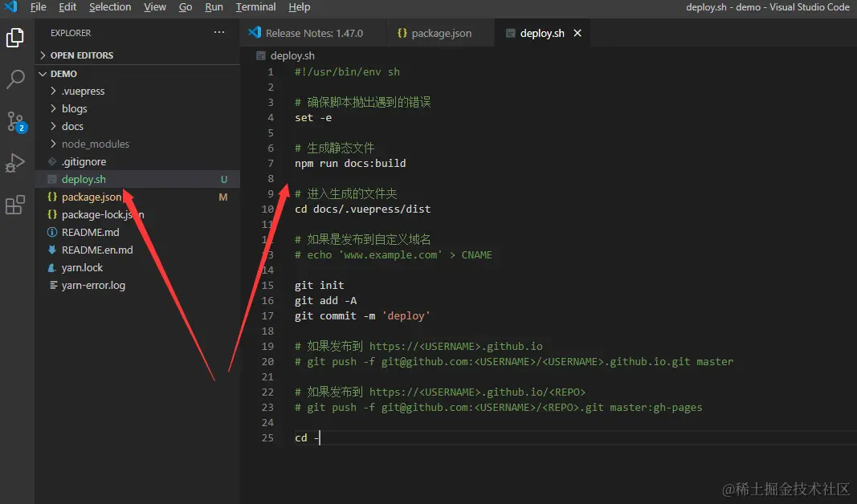Viewport: 857px width, 504px height.
Task: Click the 'master:gh-pages' push comment line
Action: (x=499, y=408)
